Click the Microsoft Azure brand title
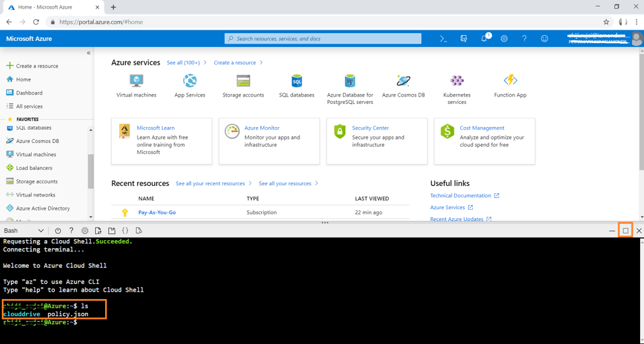 point(28,38)
